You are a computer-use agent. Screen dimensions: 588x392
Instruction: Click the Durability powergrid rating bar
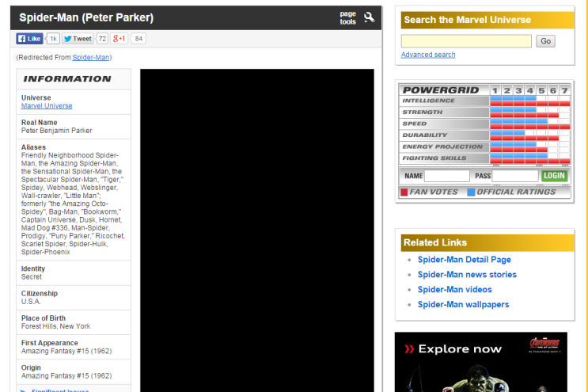[530, 135]
